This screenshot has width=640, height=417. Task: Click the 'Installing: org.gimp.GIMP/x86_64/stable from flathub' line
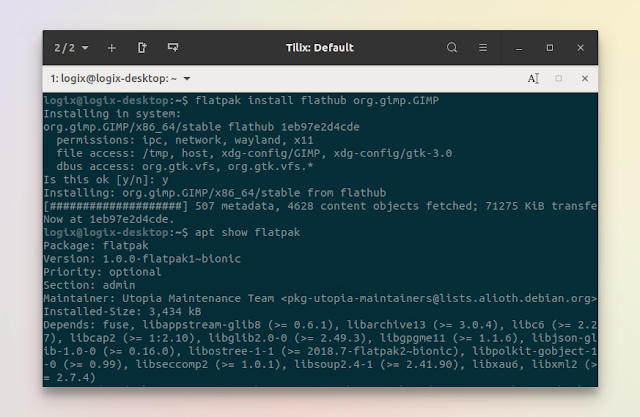[215, 193]
